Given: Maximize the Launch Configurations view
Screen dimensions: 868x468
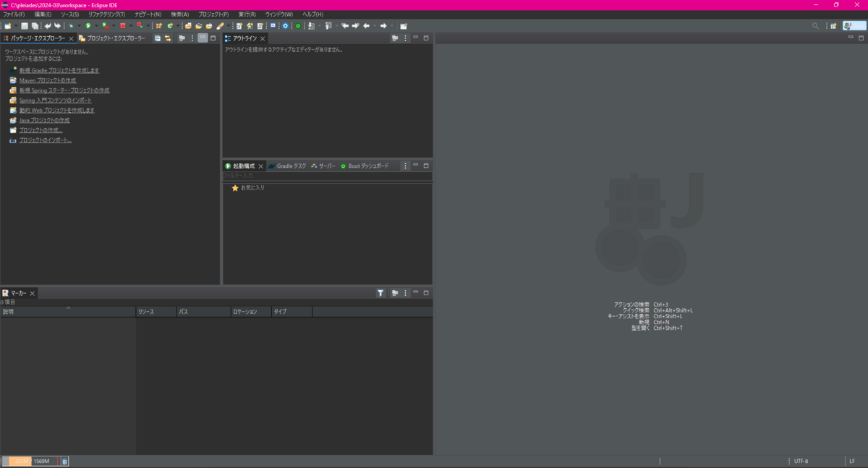Looking at the screenshot, I should point(426,166).
